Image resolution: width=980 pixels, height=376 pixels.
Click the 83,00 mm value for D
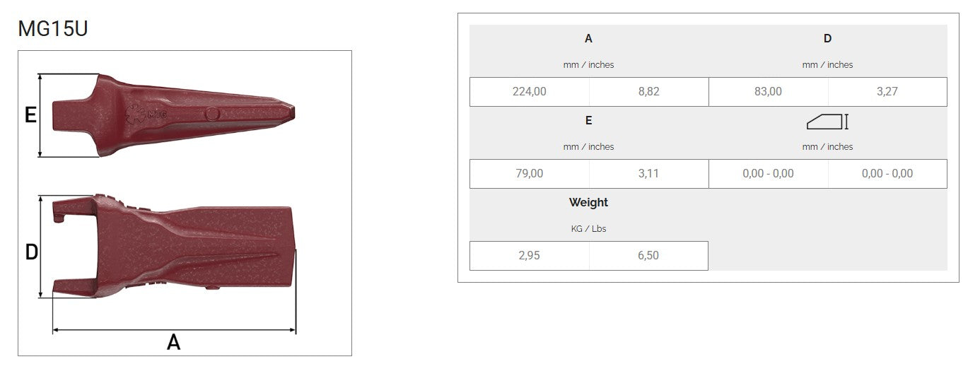point(768,92)
